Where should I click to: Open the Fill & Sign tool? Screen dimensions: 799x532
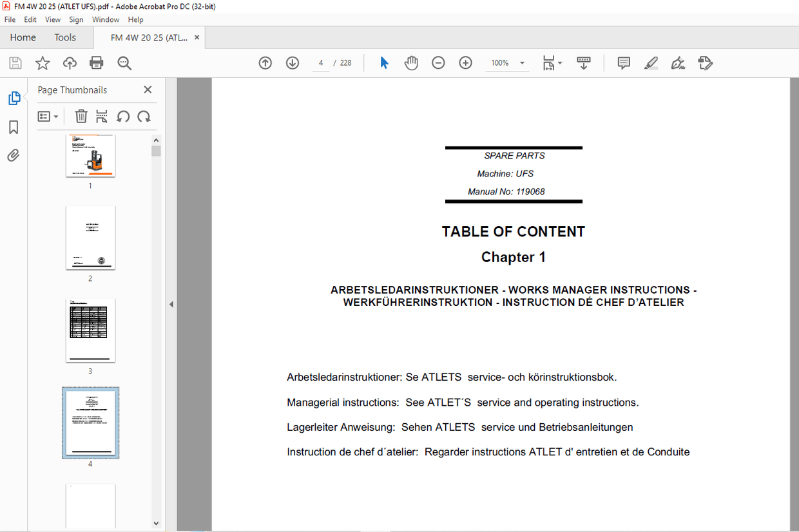(677, 62)
